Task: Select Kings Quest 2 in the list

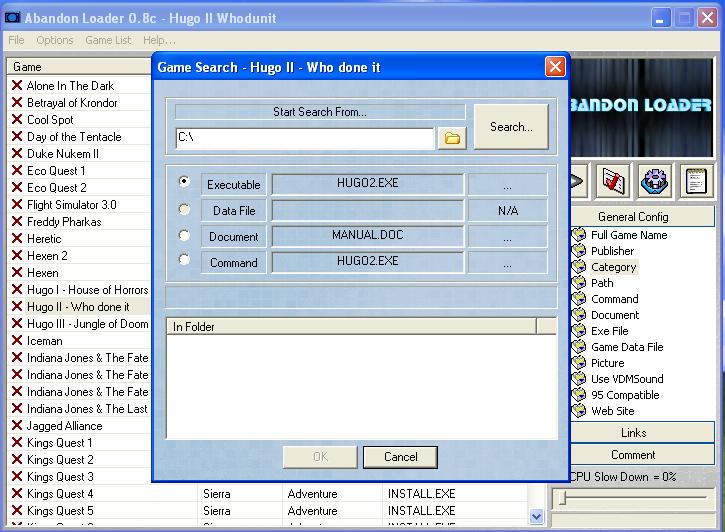Action: pyautogui.click(x=60, y=459)
